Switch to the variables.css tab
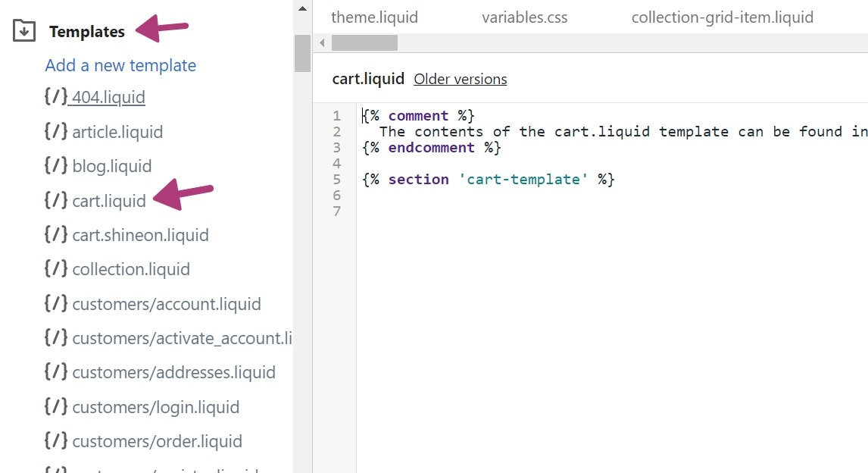This screenshot has height=473, width=868. point(525,17)
